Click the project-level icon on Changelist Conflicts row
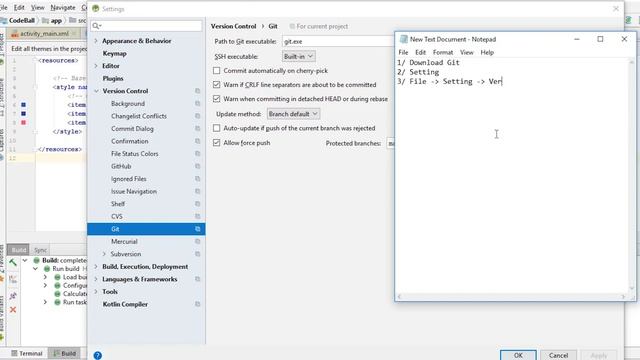Image resolution: width=640 pixels, height=360 pixels. tap(198, 116)
